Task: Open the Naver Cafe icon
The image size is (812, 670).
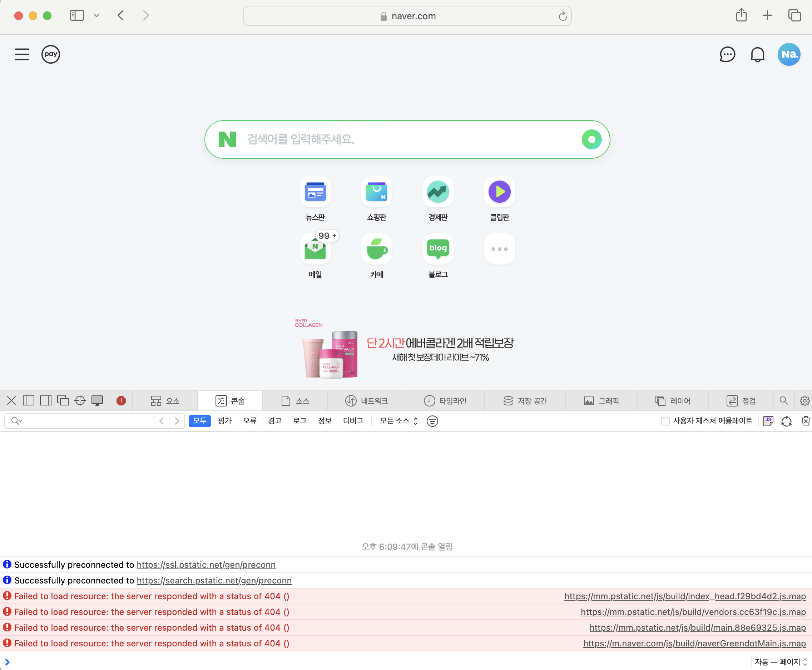Action: pyautogui.click(x=376, y=249)
